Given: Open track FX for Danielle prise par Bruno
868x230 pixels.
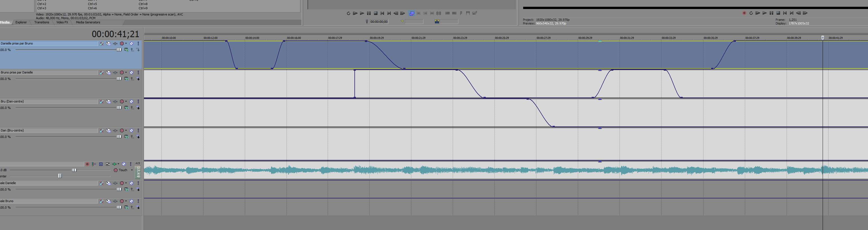Looking at the screenshot, I should coord(115,43).
